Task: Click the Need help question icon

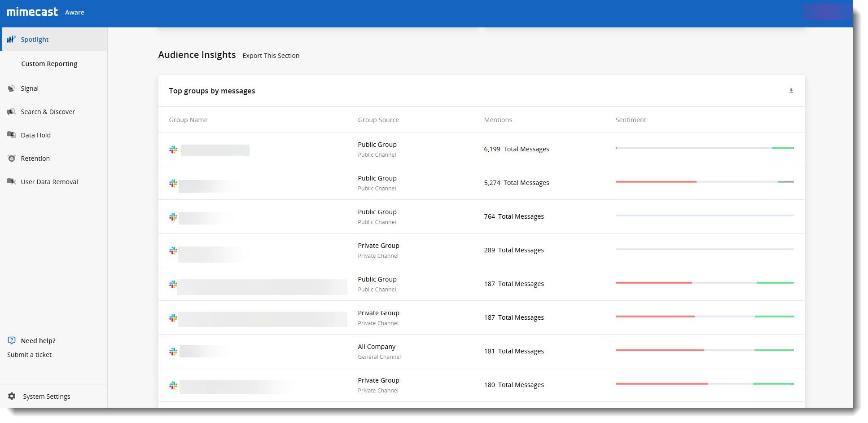Action: click(12, 340)
